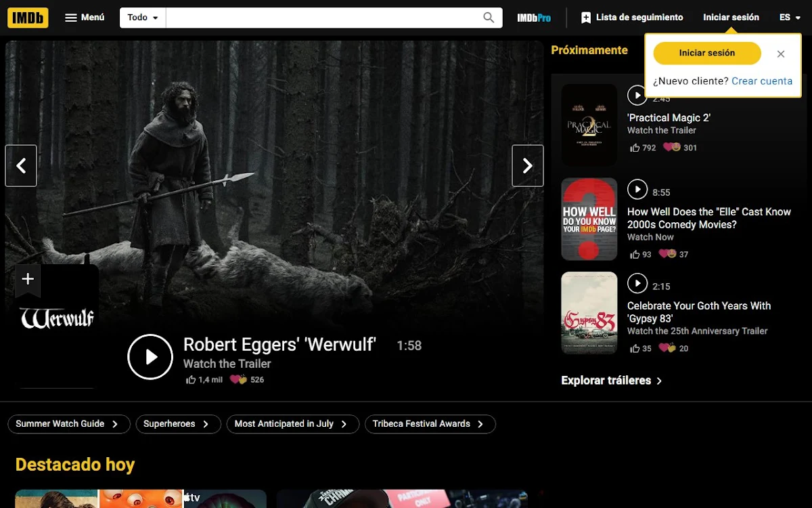Open the Gypsy 83 reactions emoji
The width and height of the screenshot is (812, 508).
click(668, 348)
